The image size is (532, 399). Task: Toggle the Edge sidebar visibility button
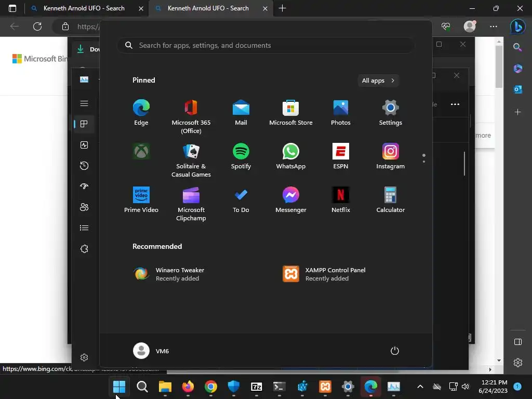518,342
